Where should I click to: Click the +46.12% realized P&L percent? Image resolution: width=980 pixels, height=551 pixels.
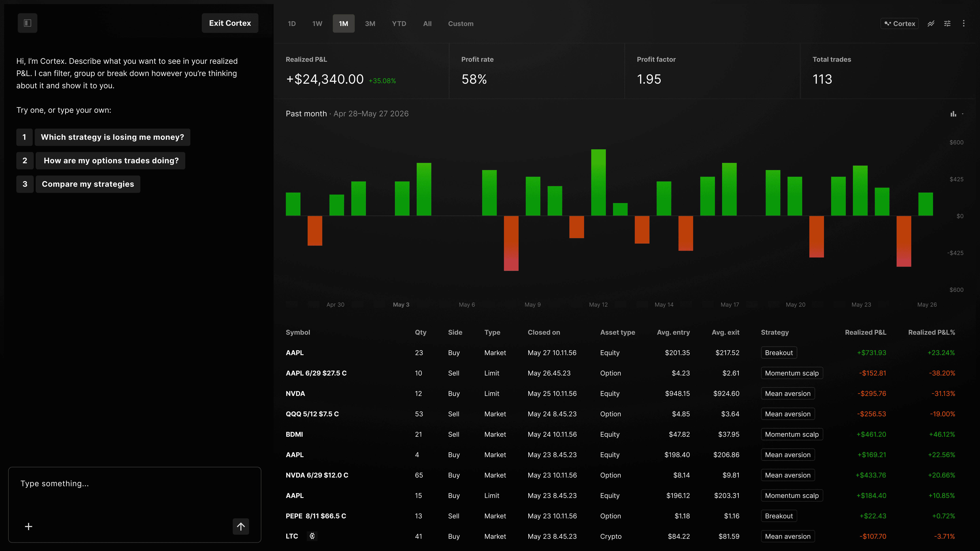click(x=942, y=435)
